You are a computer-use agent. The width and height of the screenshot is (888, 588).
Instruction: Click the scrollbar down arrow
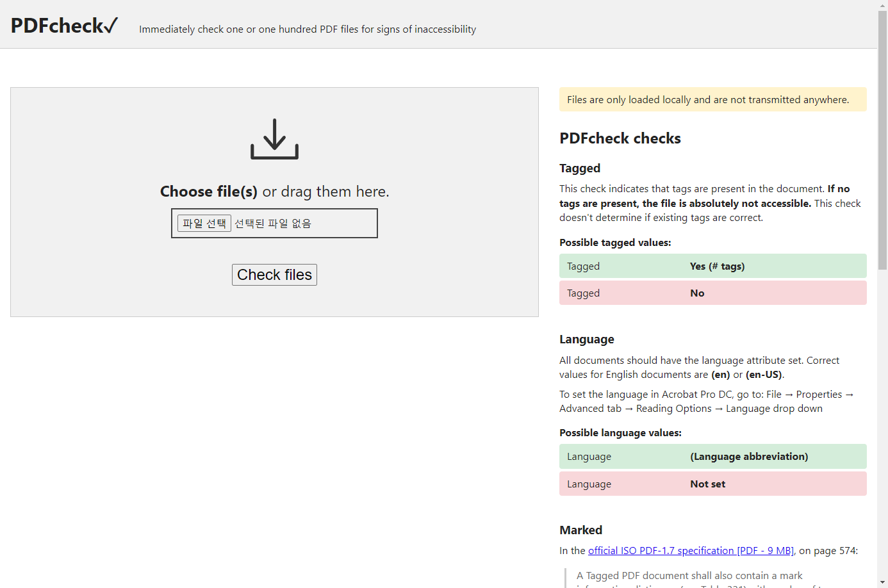[882, 583]
